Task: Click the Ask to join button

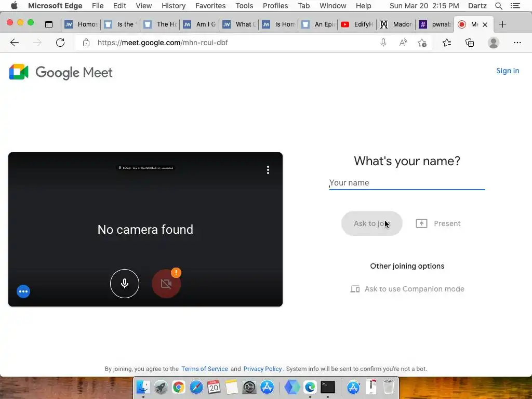Action: 372,223
